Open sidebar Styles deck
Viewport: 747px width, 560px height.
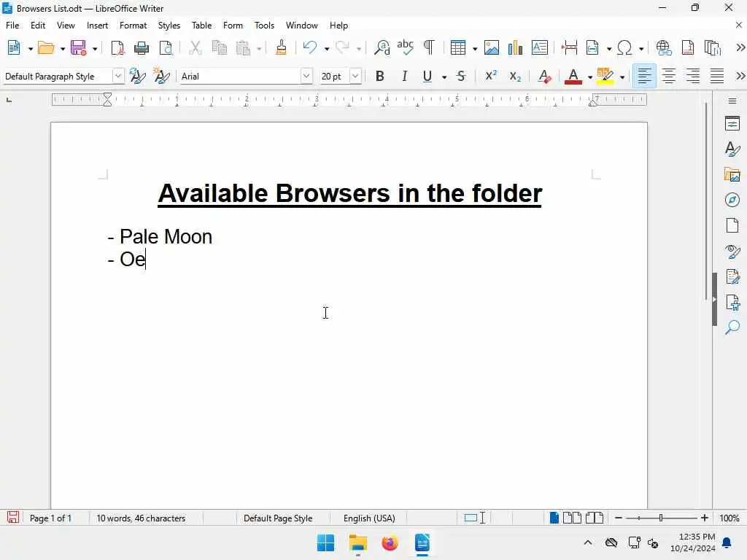tap(732, 149)
